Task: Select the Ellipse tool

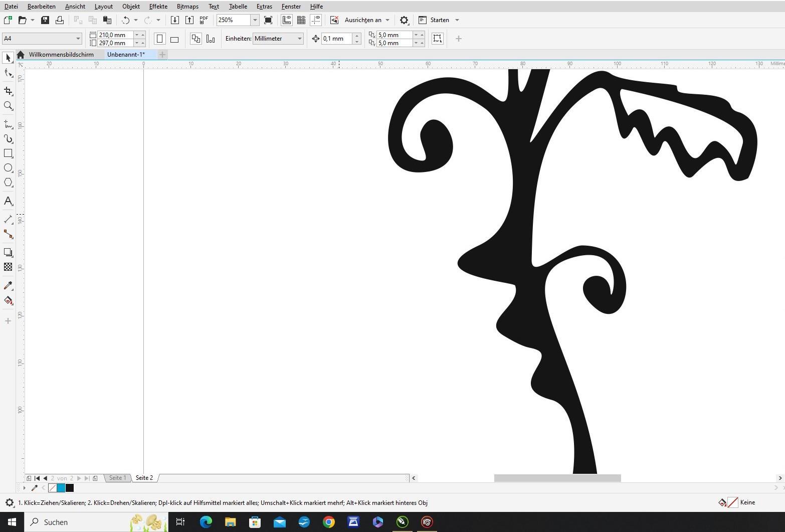Action: tap(8, 168)
